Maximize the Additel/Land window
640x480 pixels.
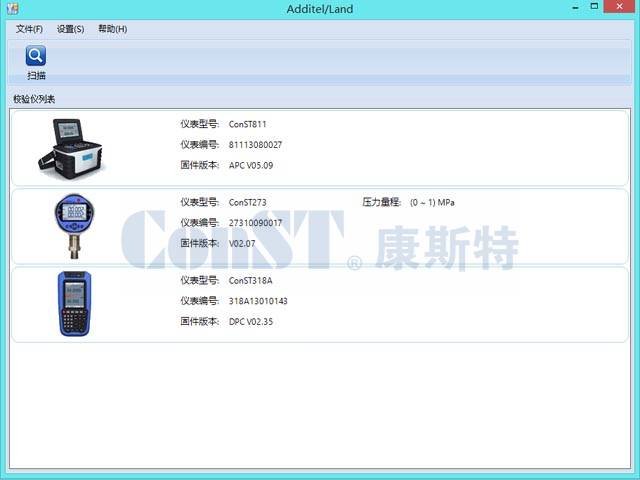[x=594, y=7]
